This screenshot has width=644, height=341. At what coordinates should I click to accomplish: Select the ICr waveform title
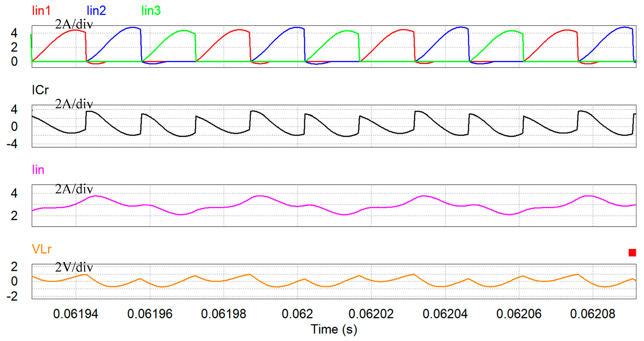coord(40,90)
